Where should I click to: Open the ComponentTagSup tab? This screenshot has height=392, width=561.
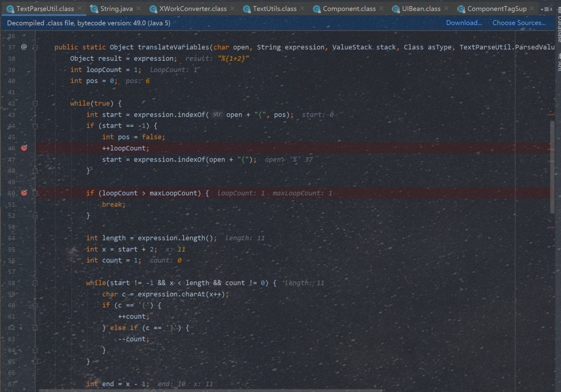coord(497,9)
